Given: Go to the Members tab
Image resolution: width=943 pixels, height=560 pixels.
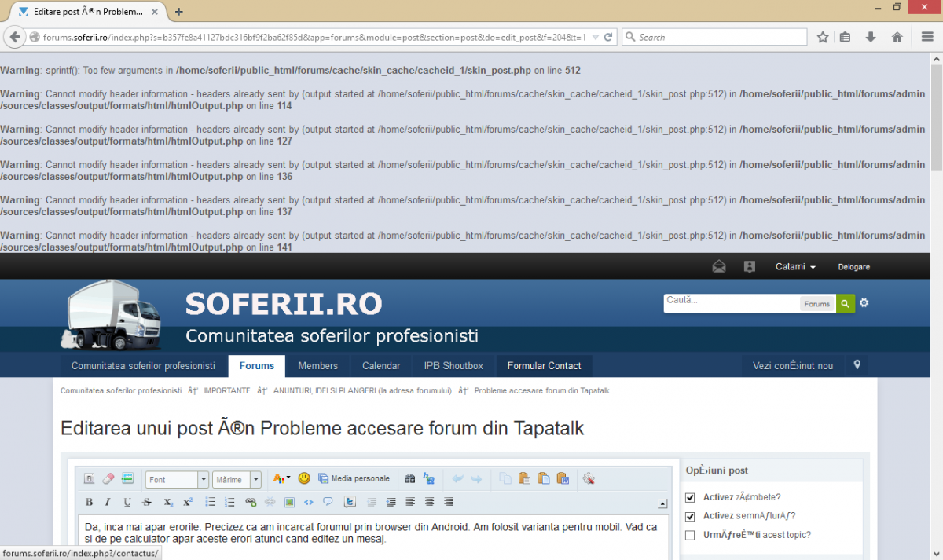Looking at the screenshot, I should pyautogui.click(x=317, y=366).
